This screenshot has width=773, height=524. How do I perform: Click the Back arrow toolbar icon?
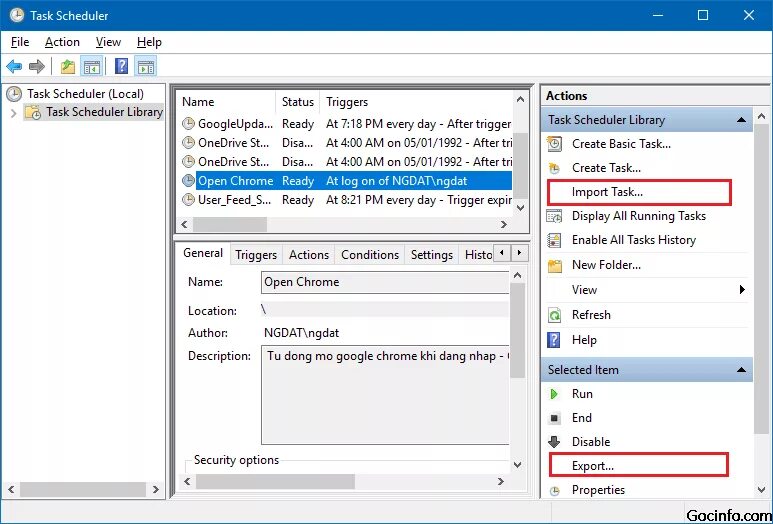(x=14, y=67)
